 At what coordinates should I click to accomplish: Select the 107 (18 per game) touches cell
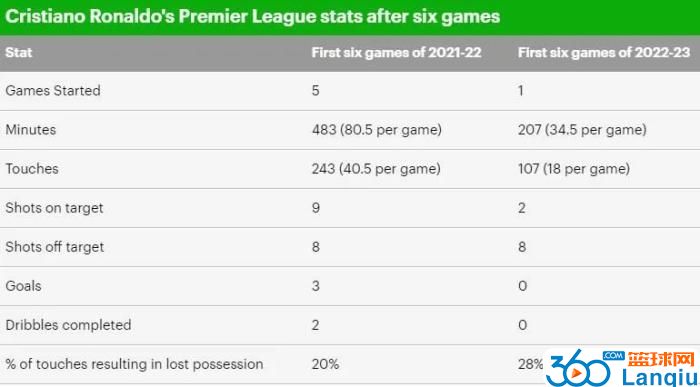(574, 169)
